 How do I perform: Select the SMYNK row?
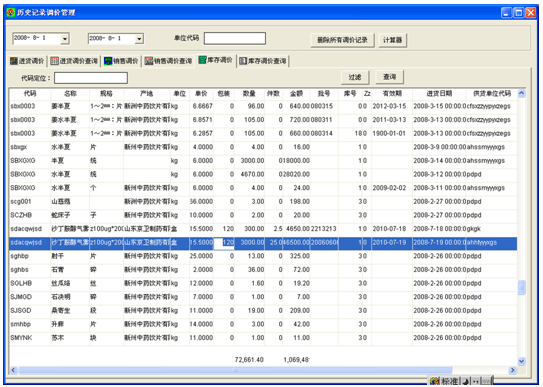point(263,338)
